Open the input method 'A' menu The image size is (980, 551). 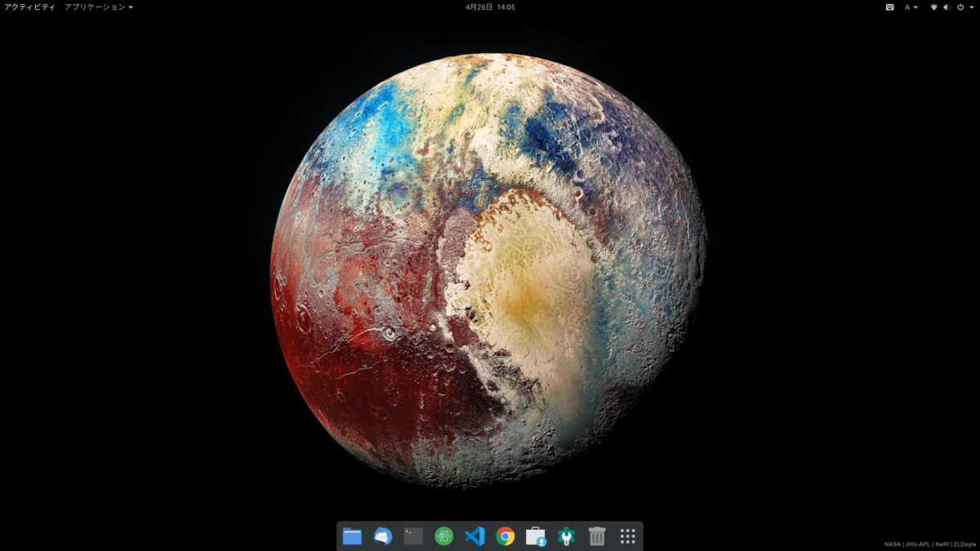click(x=911, y=7)
